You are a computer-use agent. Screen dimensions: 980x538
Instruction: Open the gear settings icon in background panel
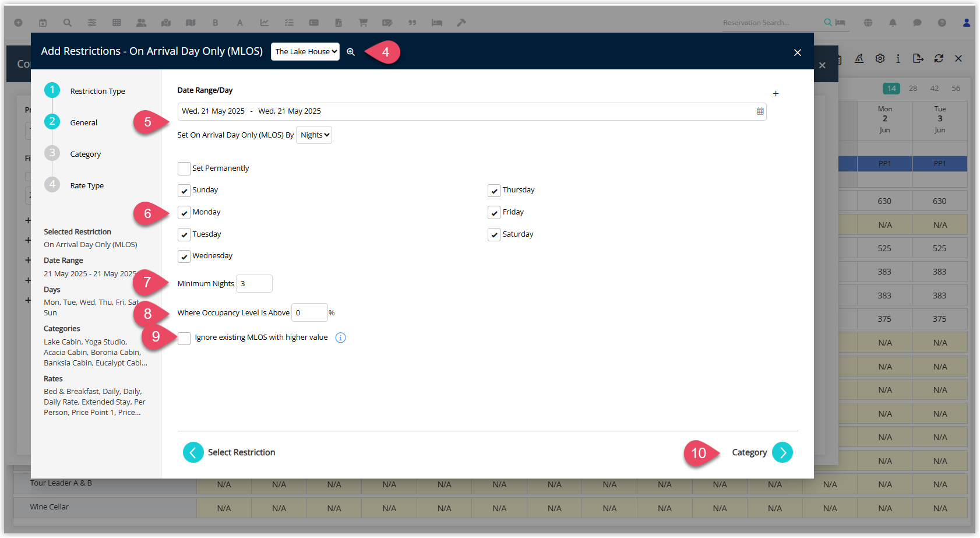click(880, 58)
